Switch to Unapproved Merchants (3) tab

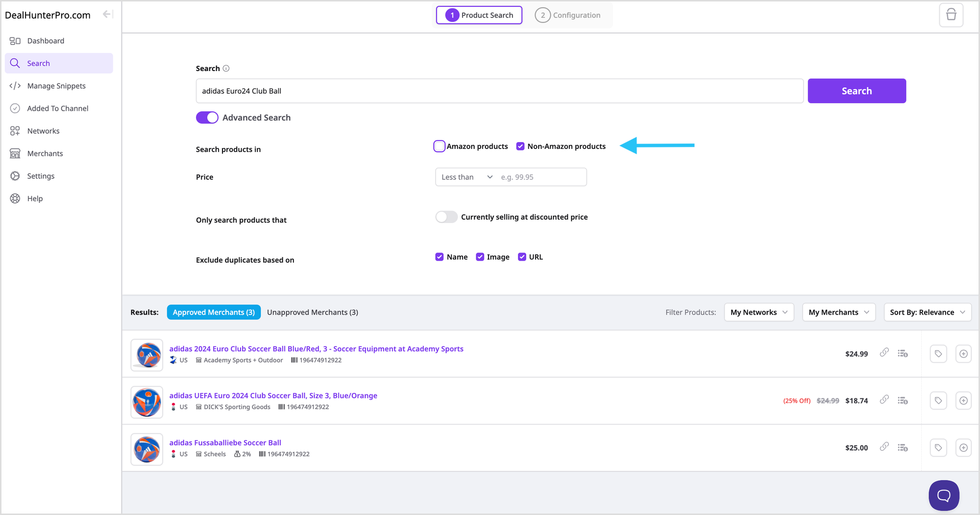(313, 312)
